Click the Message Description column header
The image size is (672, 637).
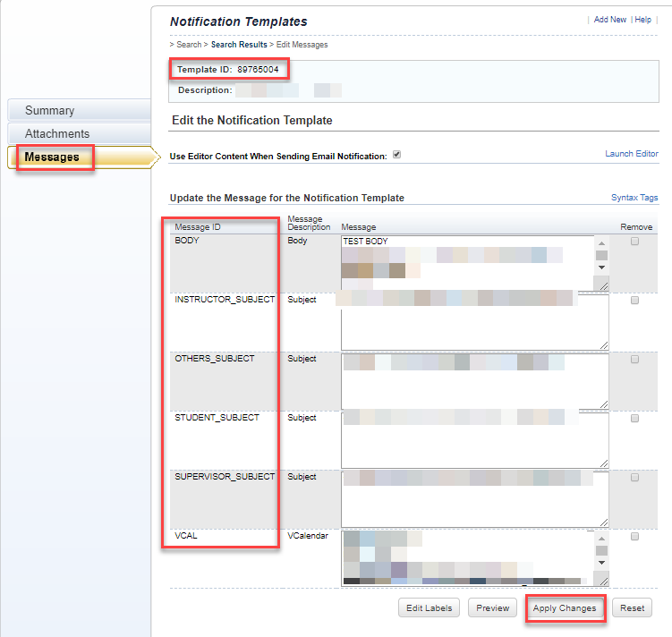point(309,223)
